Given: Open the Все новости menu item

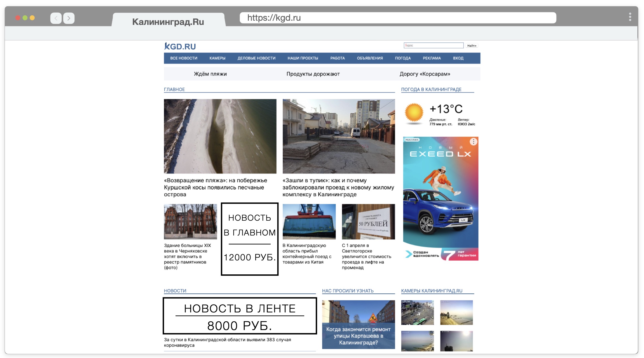Looking at the screenshot, I should coord(184,58).
